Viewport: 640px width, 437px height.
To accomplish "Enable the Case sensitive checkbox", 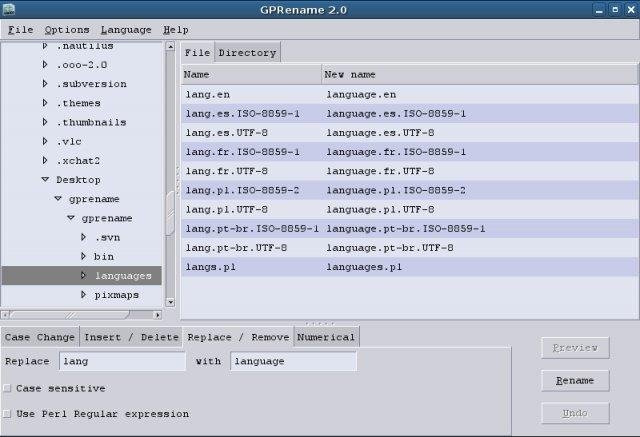I will [7, 388].
